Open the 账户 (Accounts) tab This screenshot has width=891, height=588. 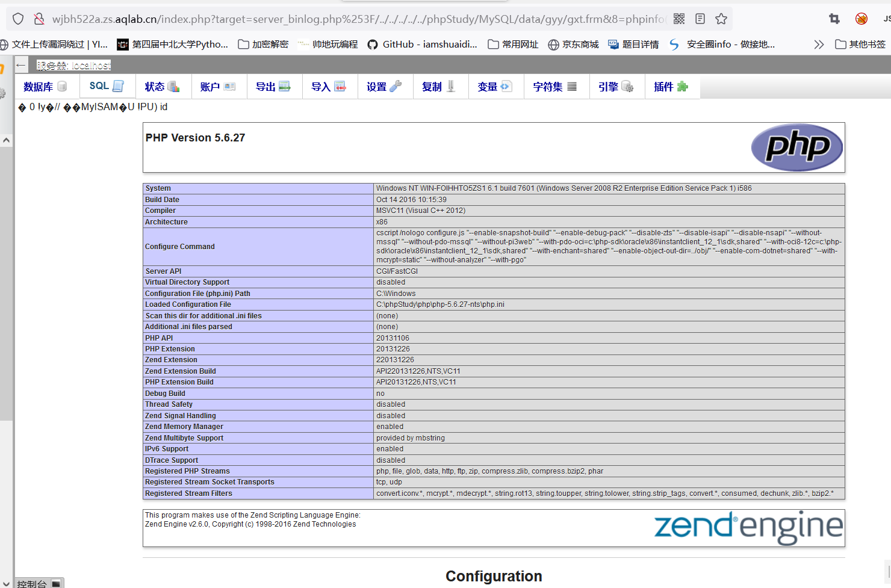(x=219, y=87)
